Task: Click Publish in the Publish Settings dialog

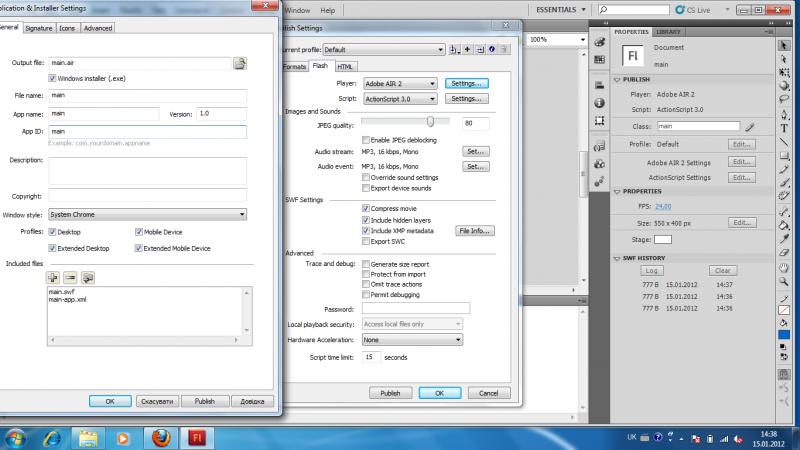Action: (x=390, y=393)
